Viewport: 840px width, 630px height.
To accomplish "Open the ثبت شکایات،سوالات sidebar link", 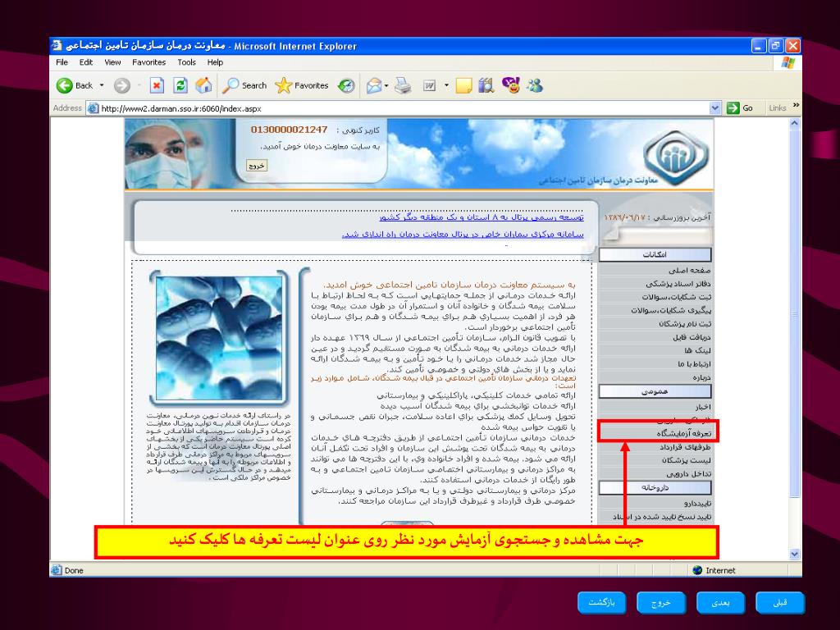I will point(677,297).
